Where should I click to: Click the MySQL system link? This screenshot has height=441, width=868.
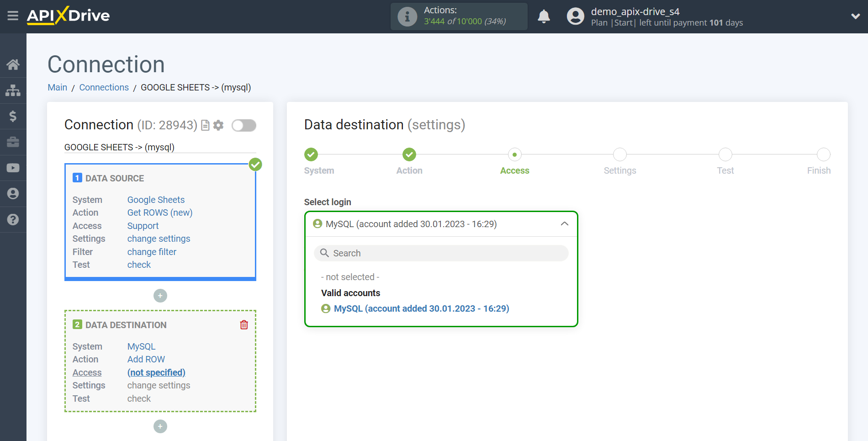141,346
